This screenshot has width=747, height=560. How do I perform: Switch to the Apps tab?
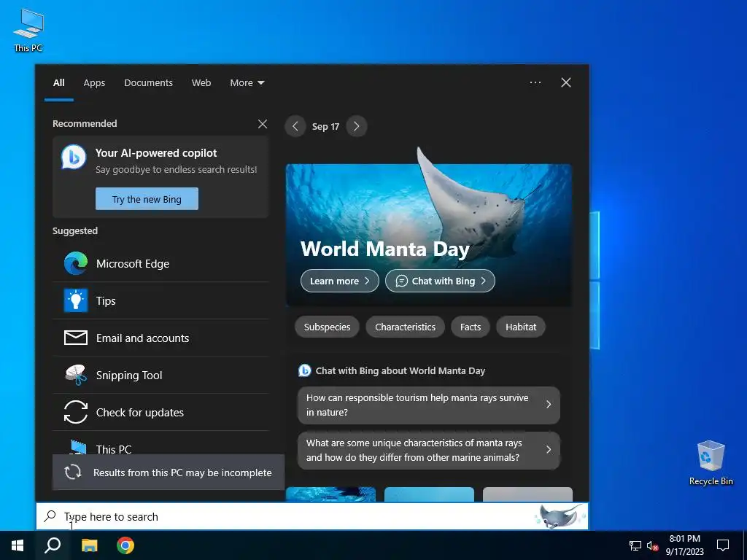click(94, 82)
